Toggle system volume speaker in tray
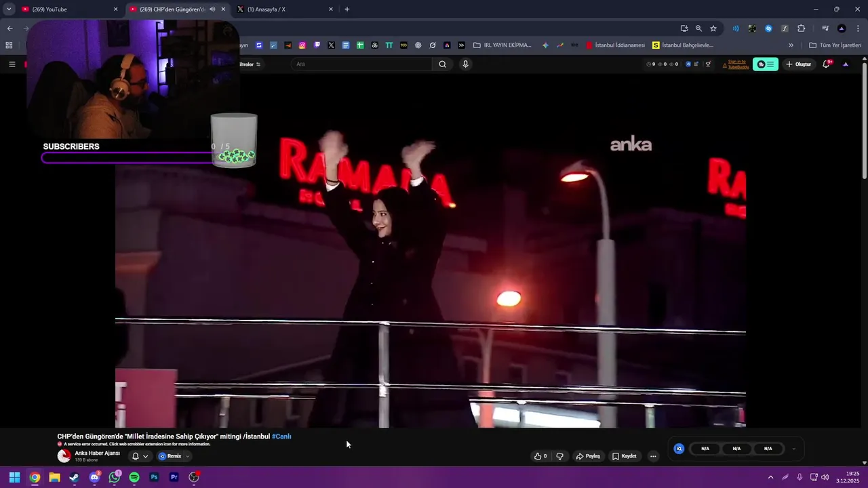The height and width of the screenshot is (488, 868). (825, 477)
